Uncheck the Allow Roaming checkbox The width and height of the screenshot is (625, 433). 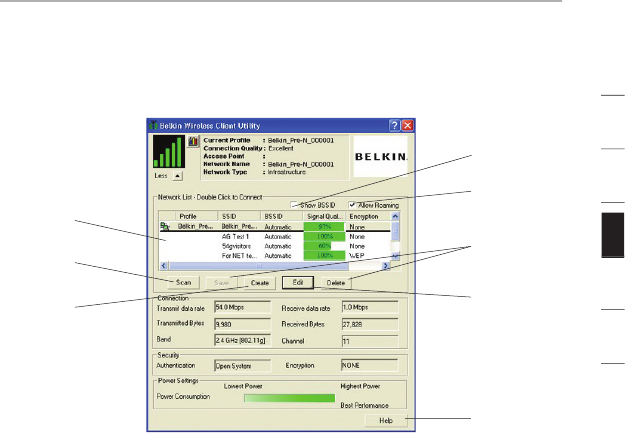352,205
